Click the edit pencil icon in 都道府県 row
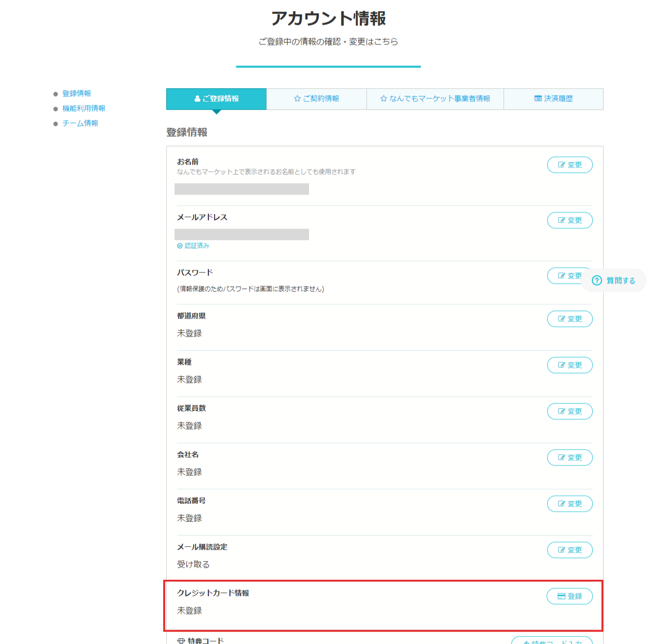This screenshot has width=657, height=644. click(562, 319)
